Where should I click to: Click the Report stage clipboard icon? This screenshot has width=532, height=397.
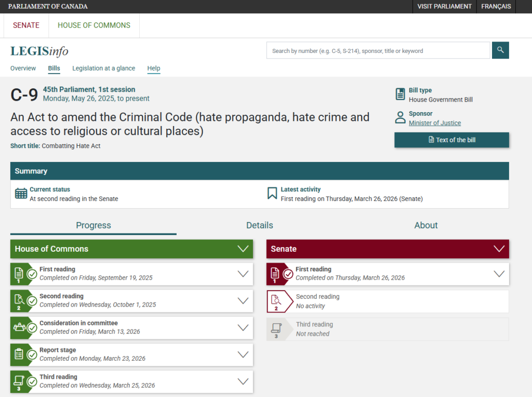19,354
